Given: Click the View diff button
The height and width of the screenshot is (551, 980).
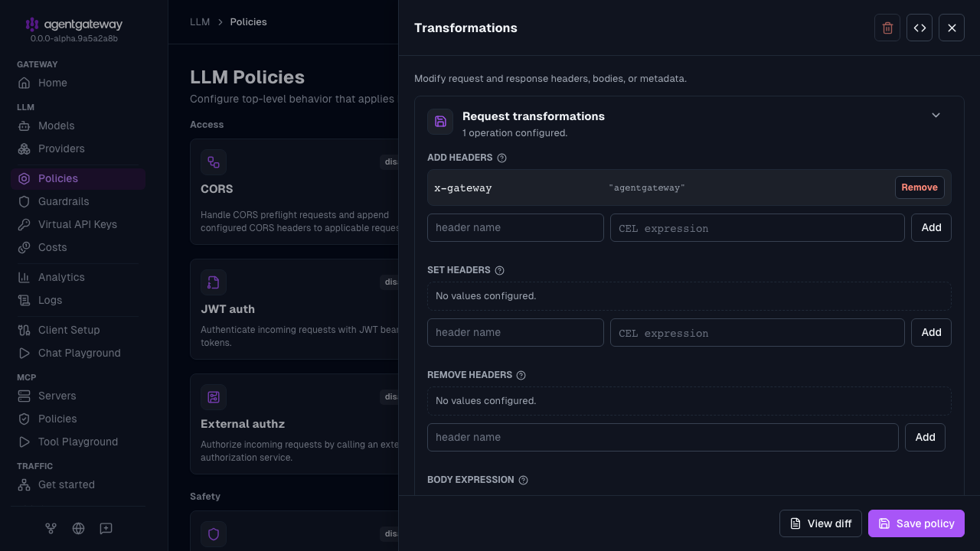Looking at the screenshot, I should (821, 523).
